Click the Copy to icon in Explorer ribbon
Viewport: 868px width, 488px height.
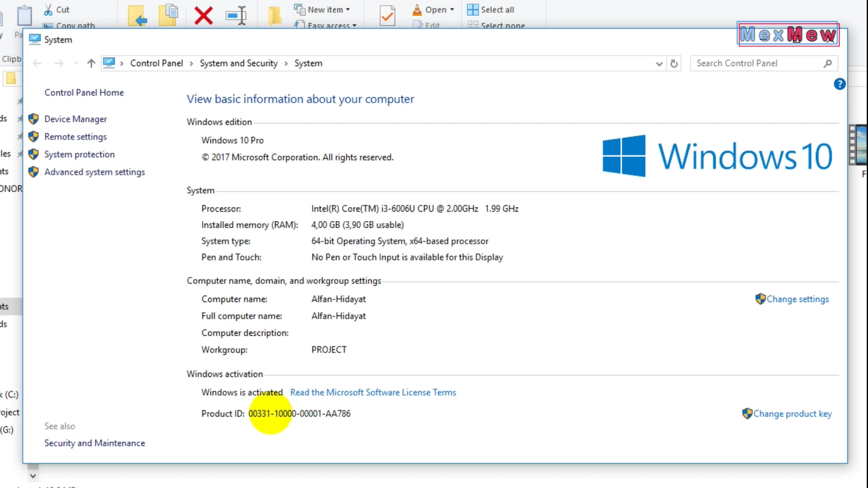point(168,15)
